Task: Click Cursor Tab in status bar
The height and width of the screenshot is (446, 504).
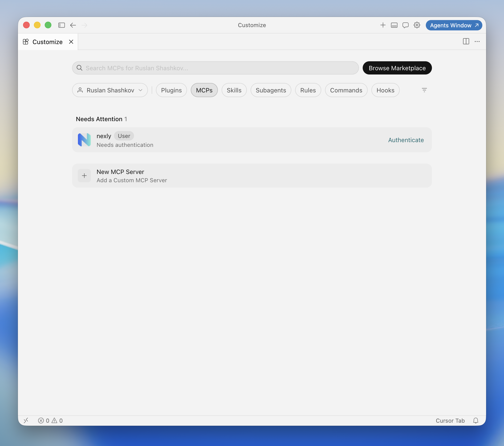Action: pyautogui.click(x=450, y=420)
